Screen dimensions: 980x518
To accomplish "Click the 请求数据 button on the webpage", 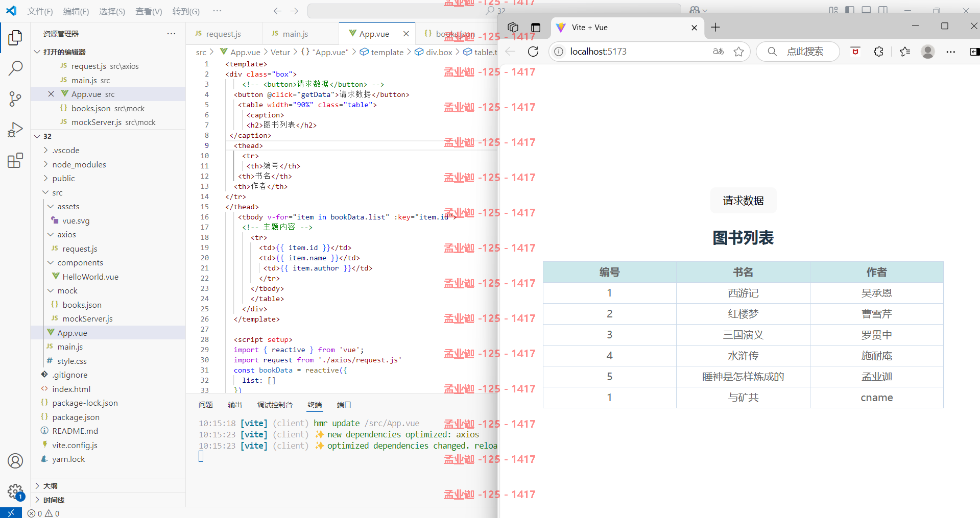I will 743,201.
